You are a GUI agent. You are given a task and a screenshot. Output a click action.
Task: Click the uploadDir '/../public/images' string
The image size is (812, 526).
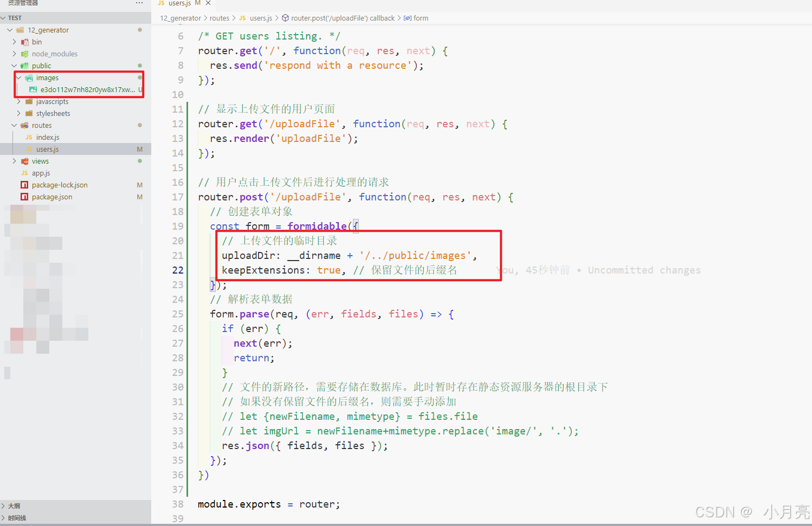[415, 255]
